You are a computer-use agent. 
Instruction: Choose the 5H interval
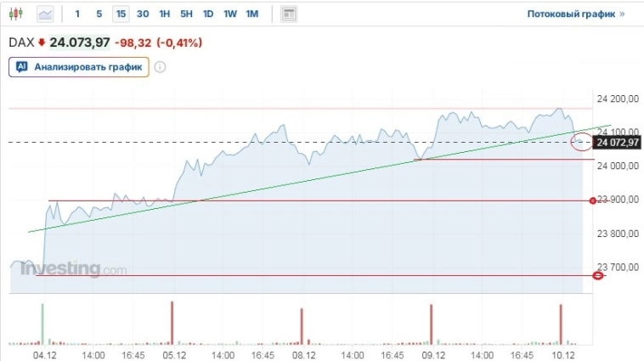[x=186, y=14]
